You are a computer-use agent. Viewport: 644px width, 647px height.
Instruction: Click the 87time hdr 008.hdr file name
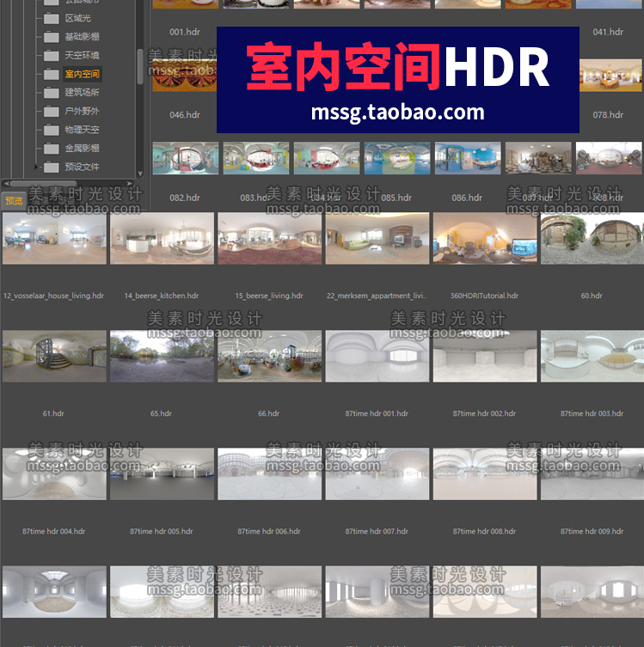click(x=484, y=532)
